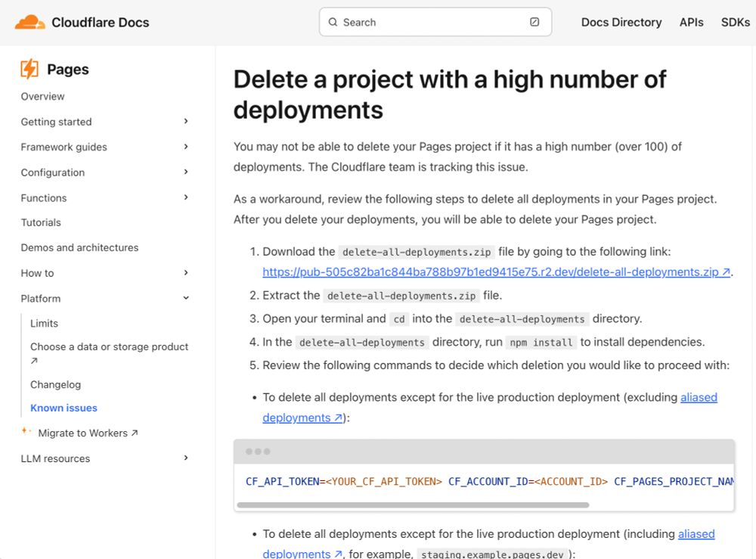
Task: Expand the How to section chevron
Action: click(x=186, y=273)
